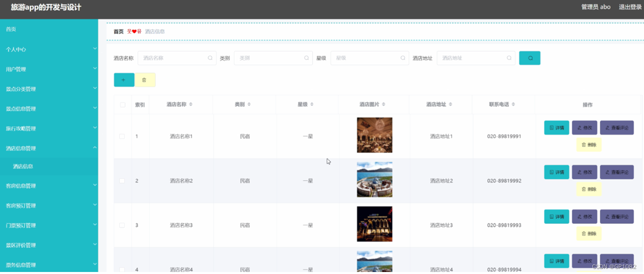Focus the 酒店名称 search input
Image resolution: width=644 pixels, height=274 pixels.
(x=177, y=58)
